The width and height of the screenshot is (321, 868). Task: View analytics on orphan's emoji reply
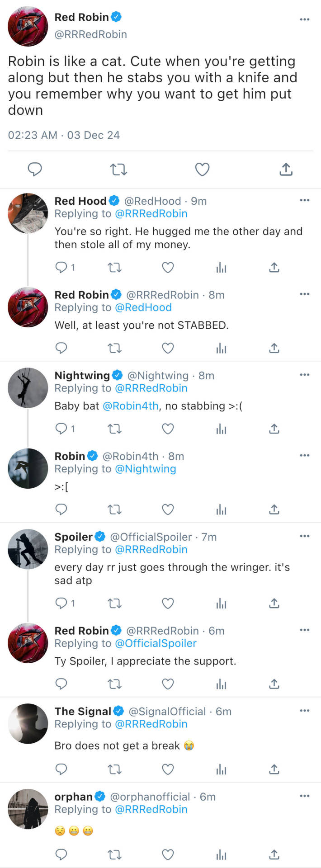pos(221,854)
